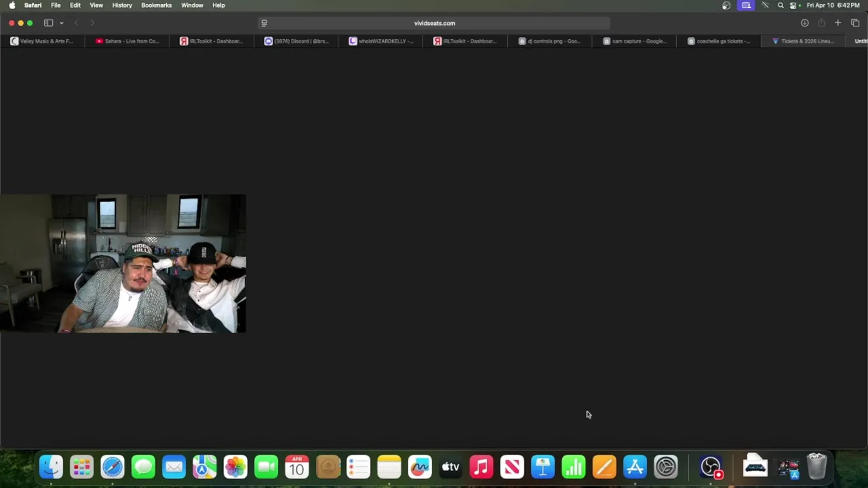868x488 pixels.
Task: Launch Pages from the dock
Action: (x=604, y=467)
